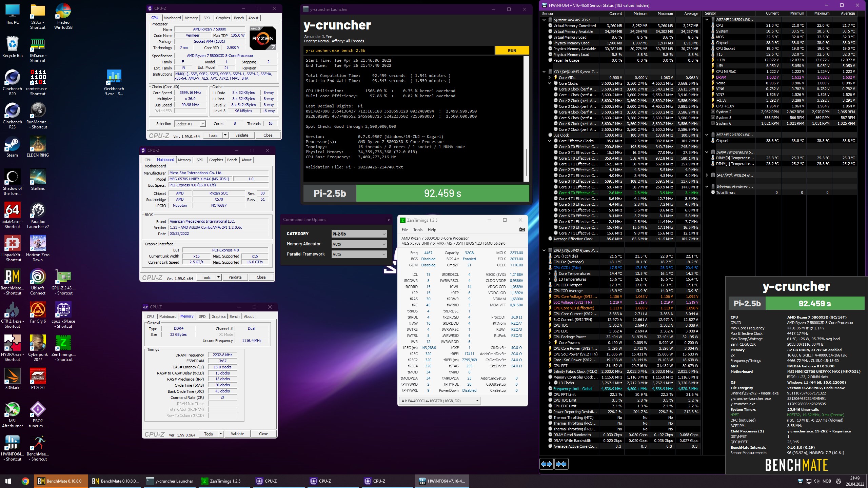Viewport: 868px width, 488px height.
Task: Open Chrome from the taskbar
Action: click(x=25, y=481)
